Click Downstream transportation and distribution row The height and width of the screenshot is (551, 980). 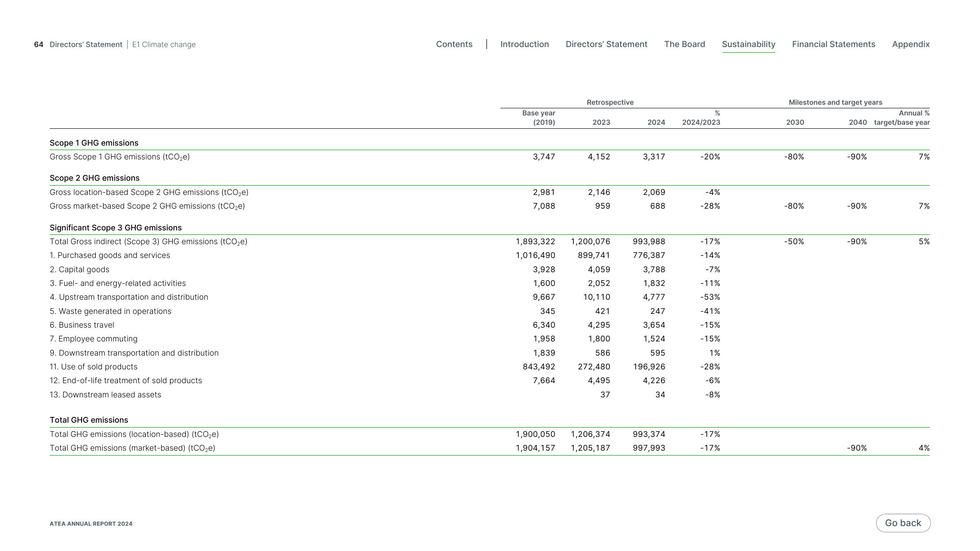[134, 353]
